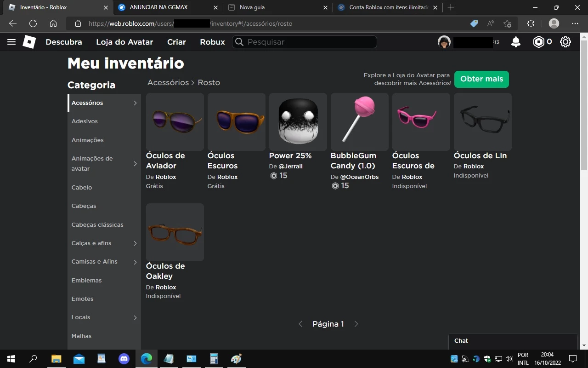The height and width of the screenshot is (368, 588).
Task: Open Windows Start menu
Action: 11,359
